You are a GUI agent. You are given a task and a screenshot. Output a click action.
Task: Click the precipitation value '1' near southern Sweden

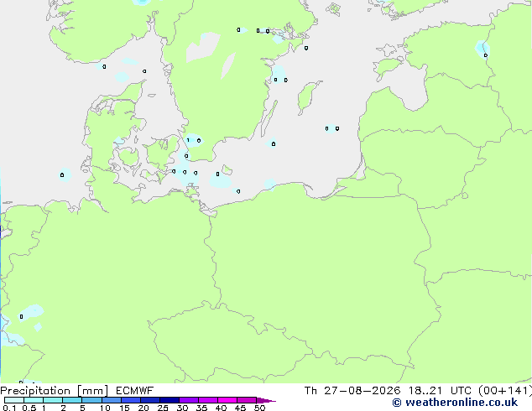point(188,140)
